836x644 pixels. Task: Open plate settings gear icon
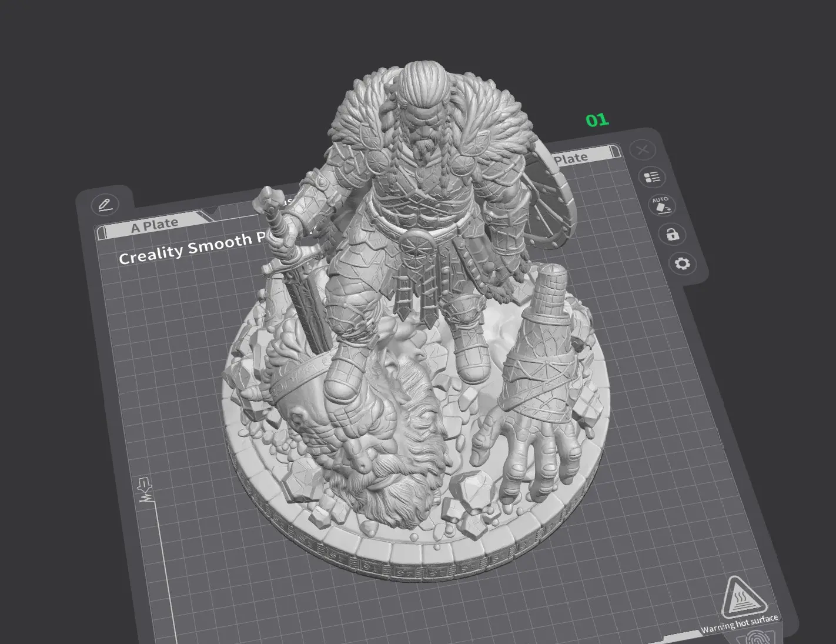pyautogui.click(x=682, y=263)
